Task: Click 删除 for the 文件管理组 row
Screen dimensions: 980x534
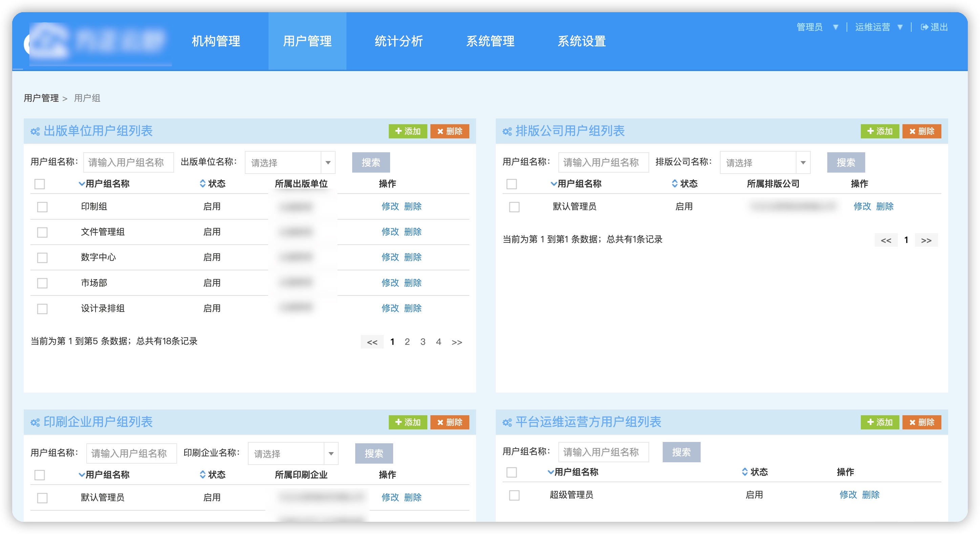Action: (413, 232)
